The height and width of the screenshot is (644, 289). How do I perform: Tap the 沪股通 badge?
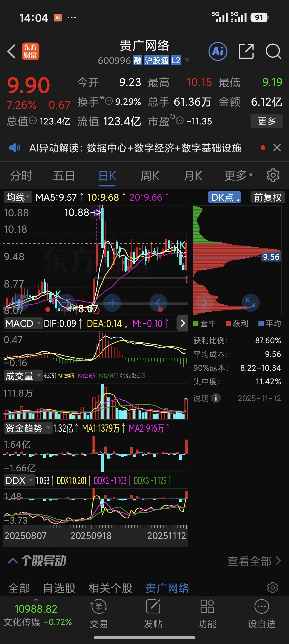(x=157, y=60)
